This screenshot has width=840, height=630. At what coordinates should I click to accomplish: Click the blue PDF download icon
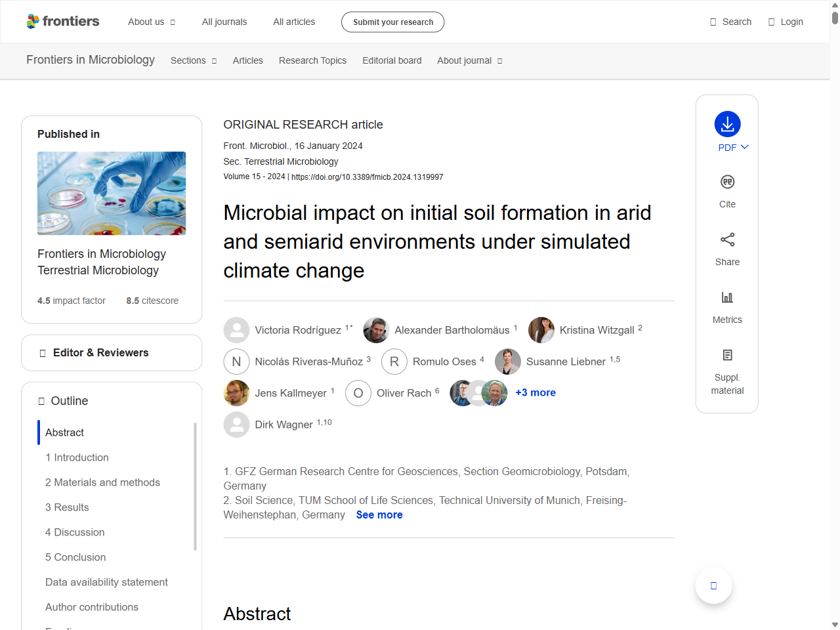(727, 124)
